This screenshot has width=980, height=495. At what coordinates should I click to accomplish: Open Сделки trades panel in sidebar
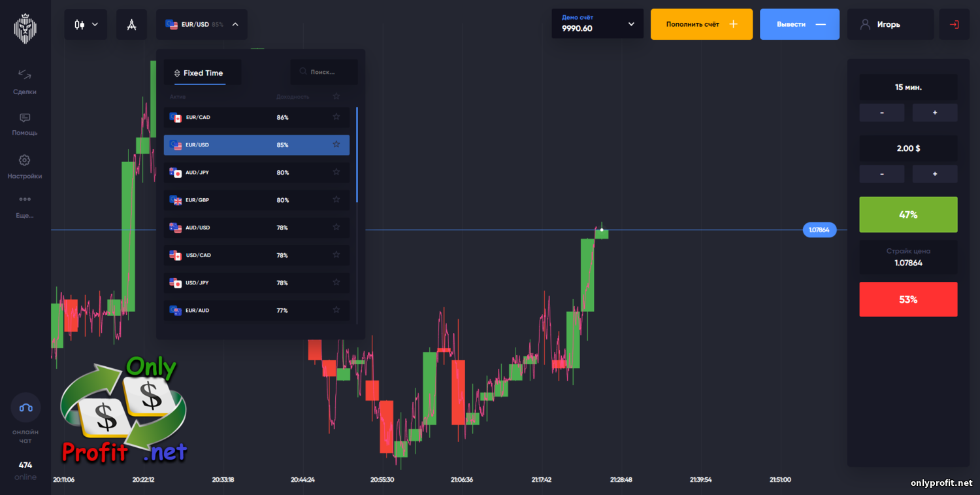click(x=25, y=82)
